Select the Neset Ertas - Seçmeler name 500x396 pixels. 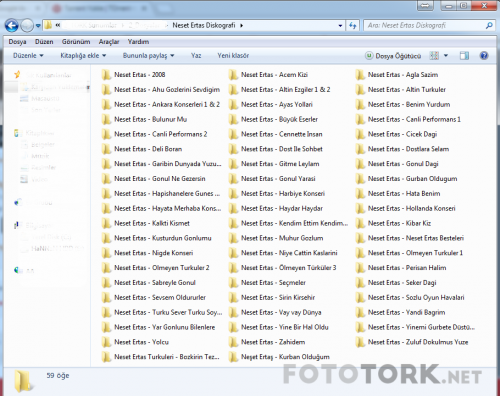[x=273, y=283]
